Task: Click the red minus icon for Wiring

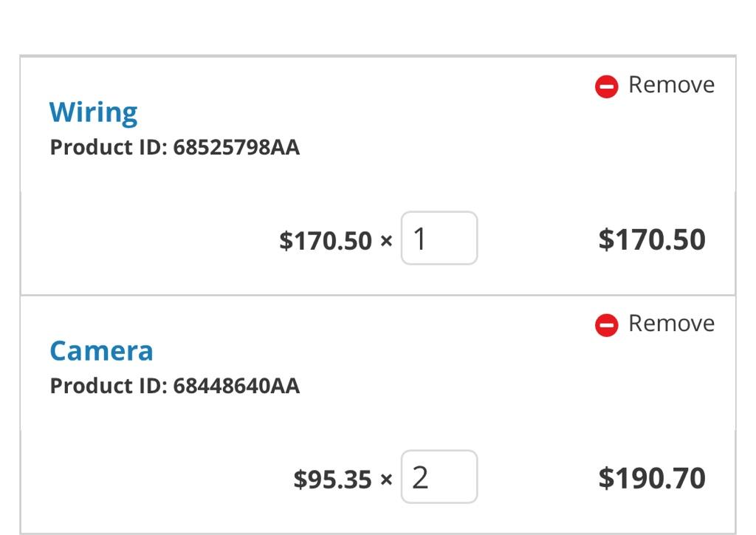Action: (x=606, y=86)
